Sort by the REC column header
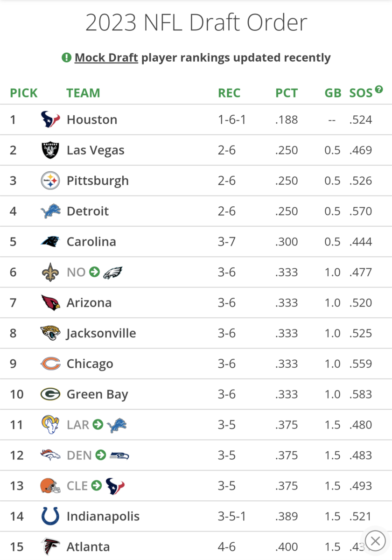The width and height of the screenshot is (392, 560). [x=229, y=93]
